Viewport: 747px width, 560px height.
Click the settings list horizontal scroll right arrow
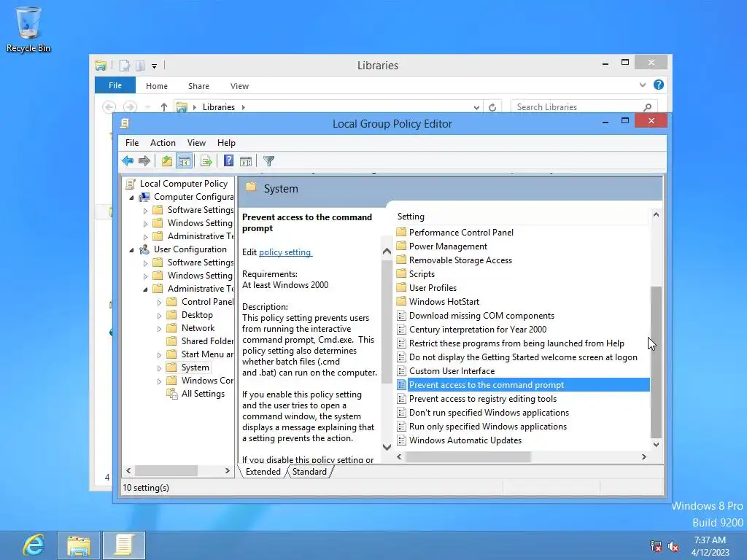pyautogui.click(x=643, y=456)
